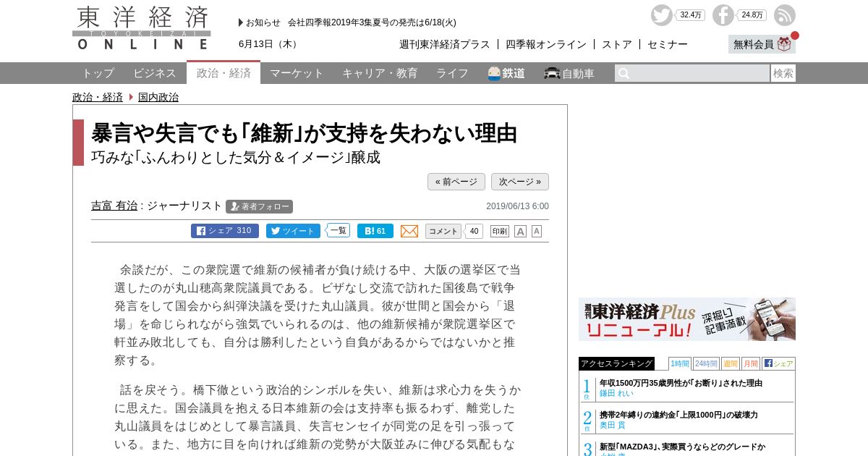The image size is (868, 456).
Task: Select the 月間 ranking tab
Action: (751, 363)
